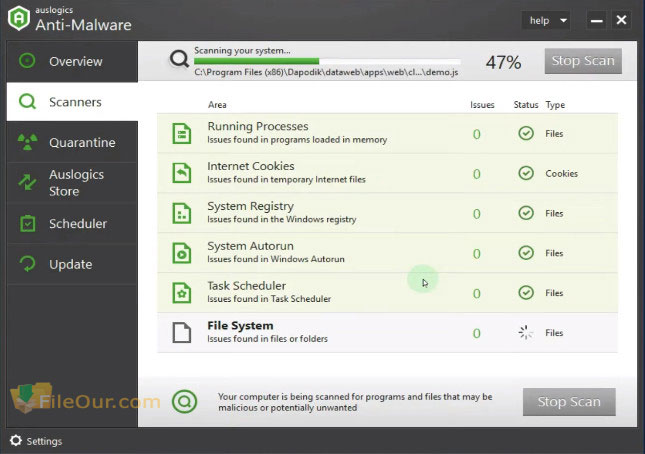This screenshot has width=645, height=454.
Task: Click the Update refresh icon
Action: point(28,264)
